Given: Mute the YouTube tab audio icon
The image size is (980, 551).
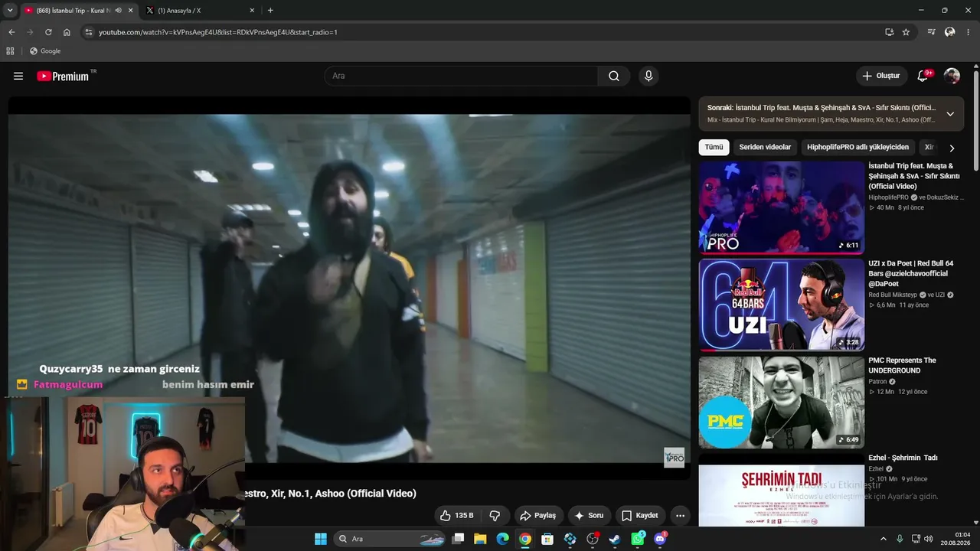Looking at the screenshot, I should click(118, 11).
